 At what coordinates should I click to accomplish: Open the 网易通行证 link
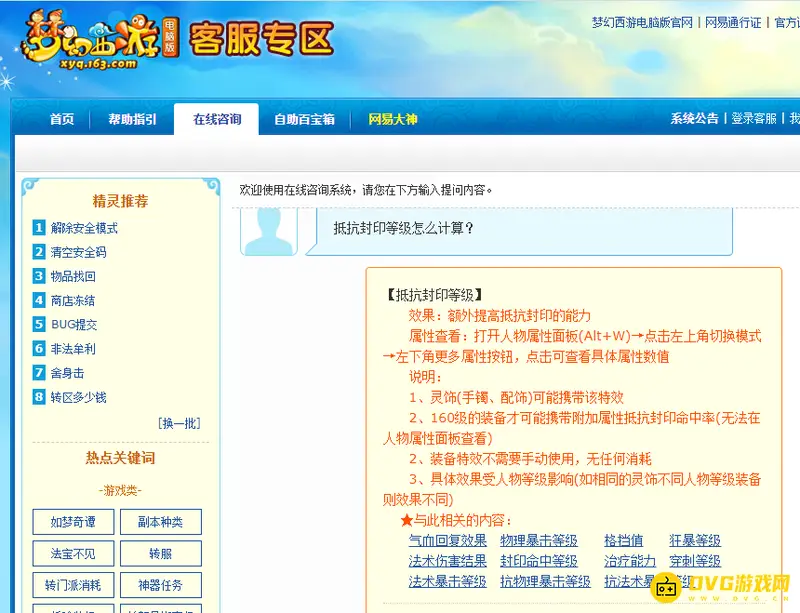point(733,22)
